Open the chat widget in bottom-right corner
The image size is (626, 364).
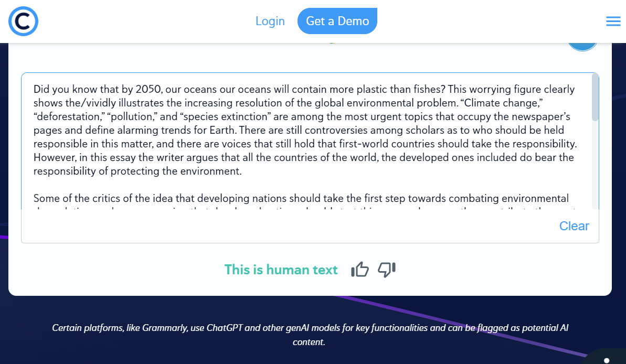(x=607, y=359)
